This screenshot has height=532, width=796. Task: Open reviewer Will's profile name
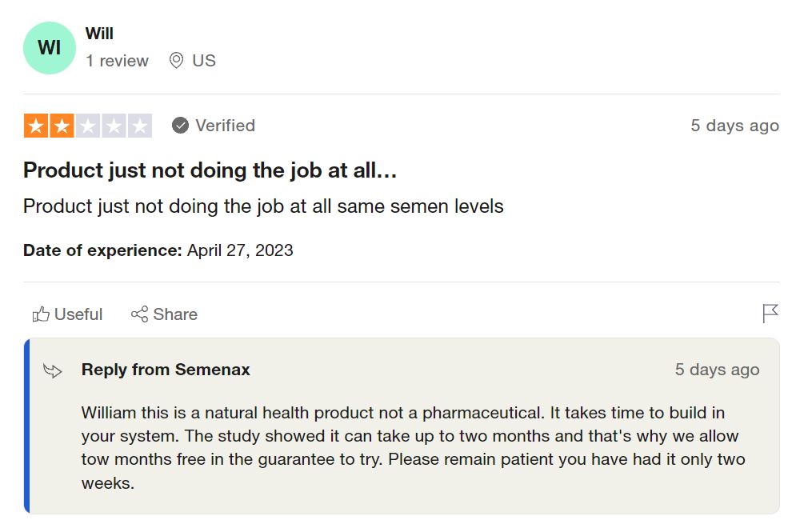(99, 34)
